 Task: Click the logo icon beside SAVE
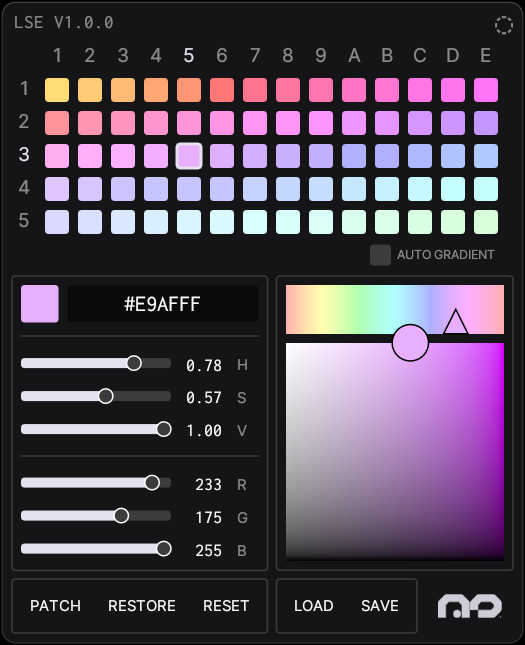(469, 606)
